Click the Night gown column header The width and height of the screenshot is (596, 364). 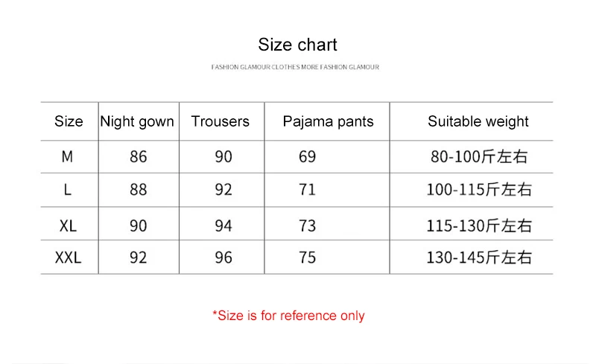[x=137, y=122]
